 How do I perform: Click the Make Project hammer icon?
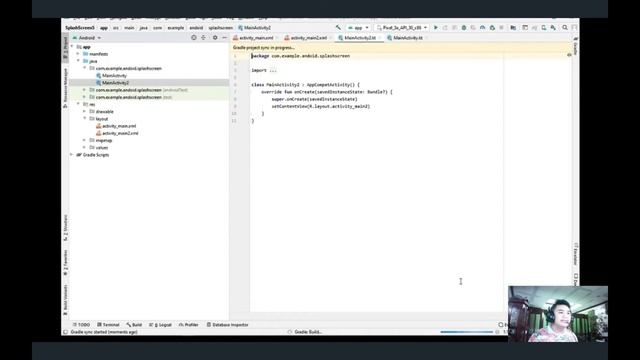point(338,28)
